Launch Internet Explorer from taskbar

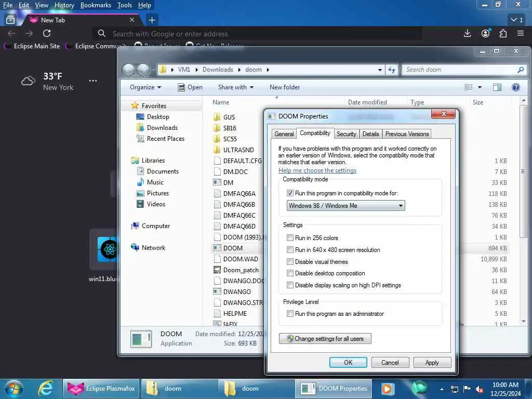coord(46,389)
